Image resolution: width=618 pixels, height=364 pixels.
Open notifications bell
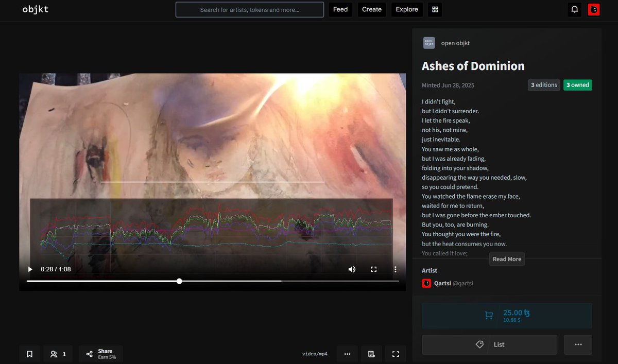tap(575, 9)
